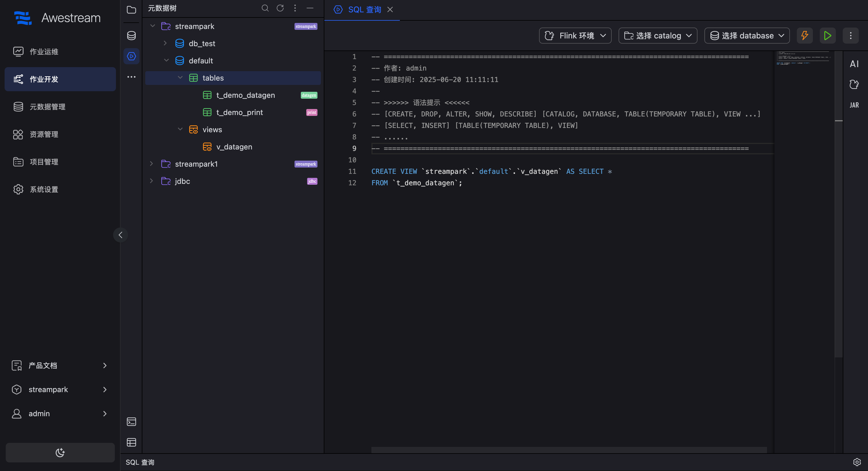Search the metadata tree
This screenshot has height=471, width=868.
click(265, 8)
